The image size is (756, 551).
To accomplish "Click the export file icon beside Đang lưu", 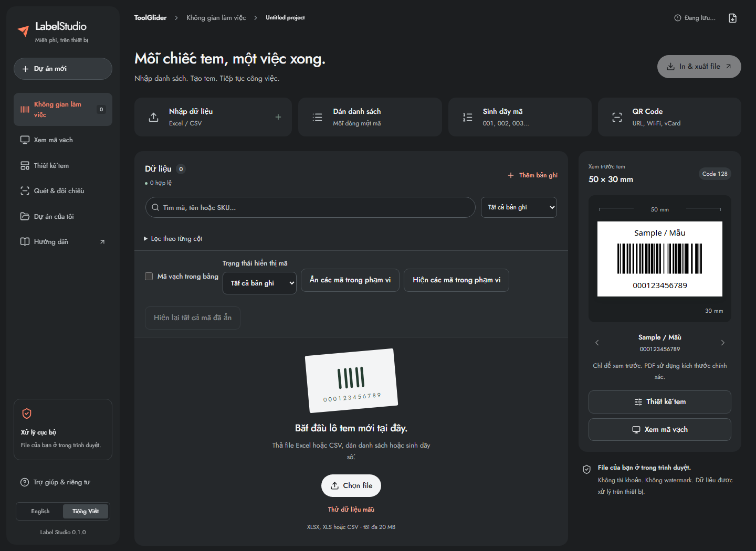I will coord(733,18).
